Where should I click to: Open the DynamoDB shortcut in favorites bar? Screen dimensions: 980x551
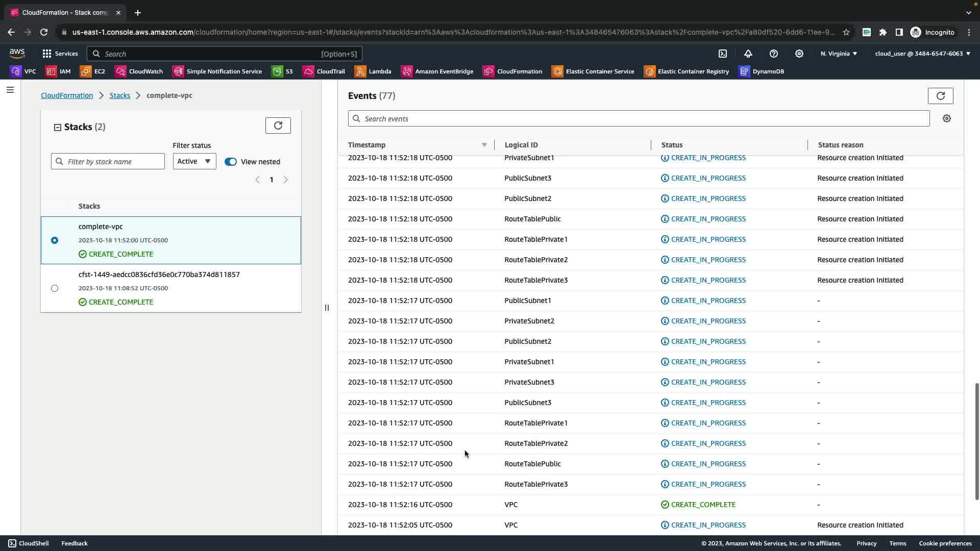click(762, 71)
